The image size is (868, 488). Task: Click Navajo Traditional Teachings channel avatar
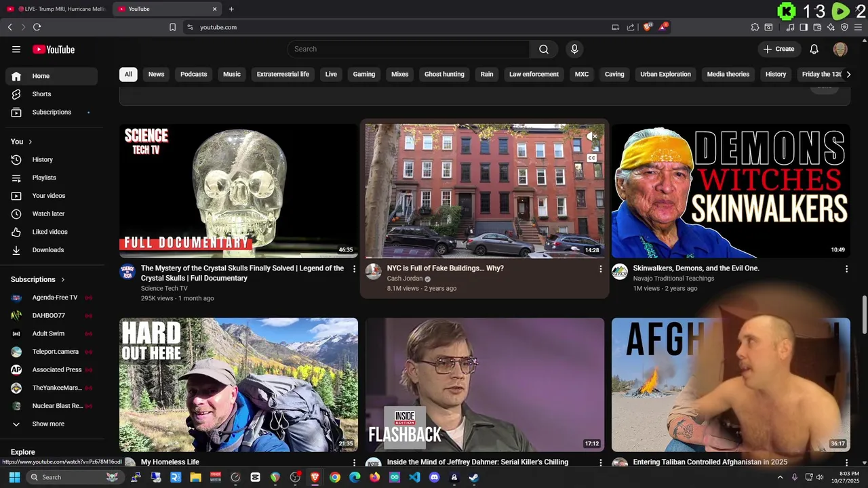pos(620,272)
